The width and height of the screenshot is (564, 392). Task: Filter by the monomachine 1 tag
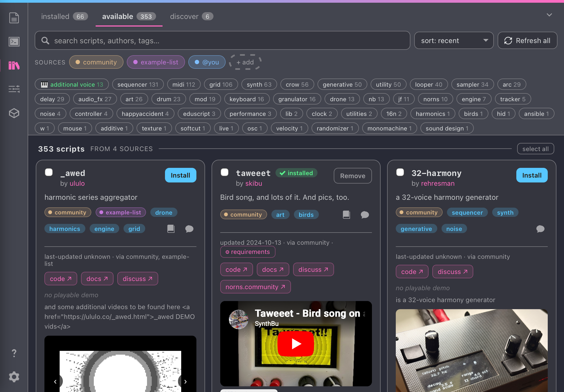390,128
